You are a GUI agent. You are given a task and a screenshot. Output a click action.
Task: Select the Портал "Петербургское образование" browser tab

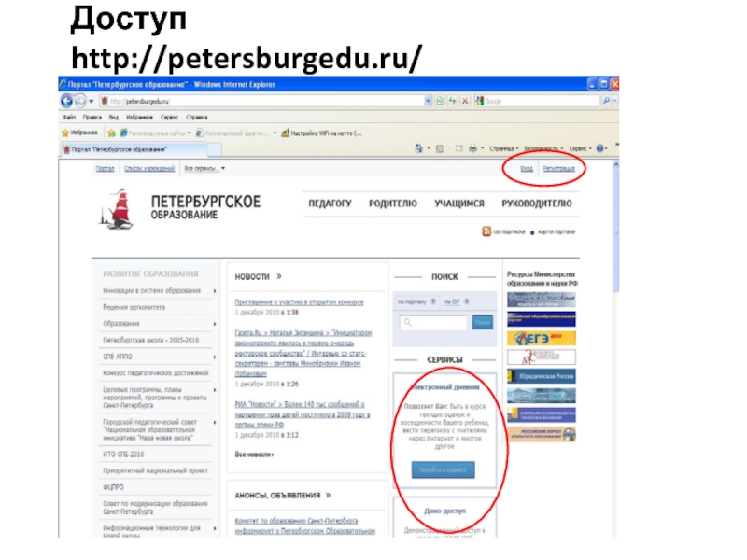(x=134, y=149)
